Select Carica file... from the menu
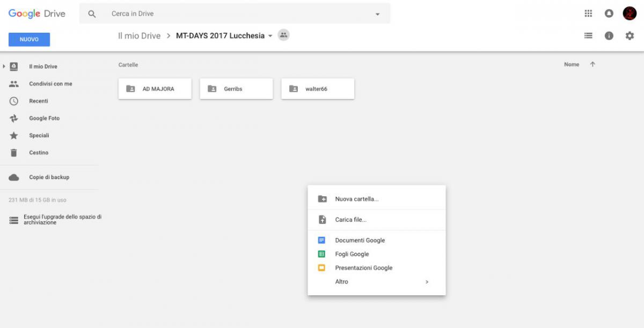The height and width of the screenshot is (328, 644). point(377,220)
